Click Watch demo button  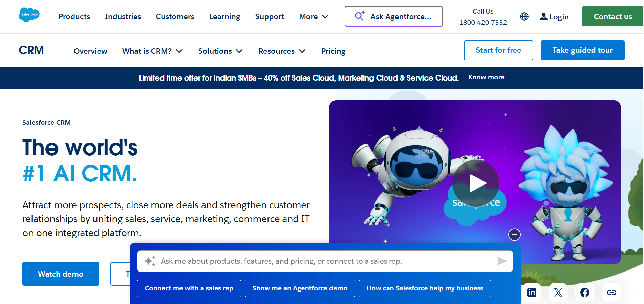[61, 274]
